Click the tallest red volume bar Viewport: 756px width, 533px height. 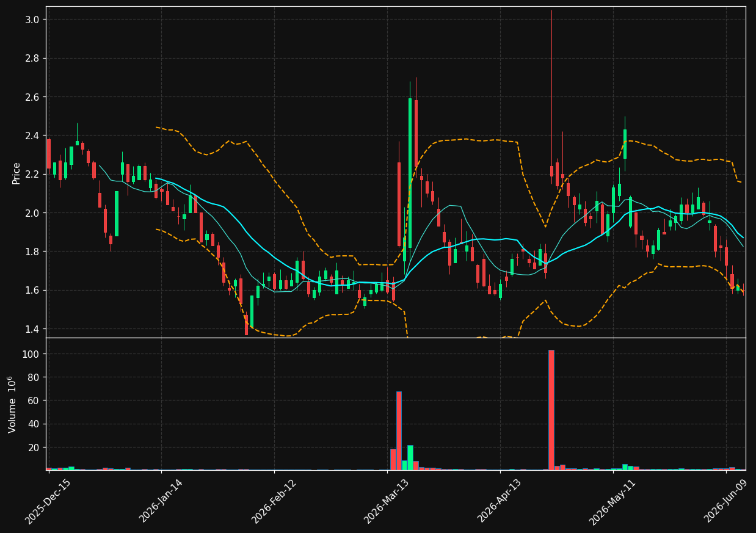[x=551, y=410]
